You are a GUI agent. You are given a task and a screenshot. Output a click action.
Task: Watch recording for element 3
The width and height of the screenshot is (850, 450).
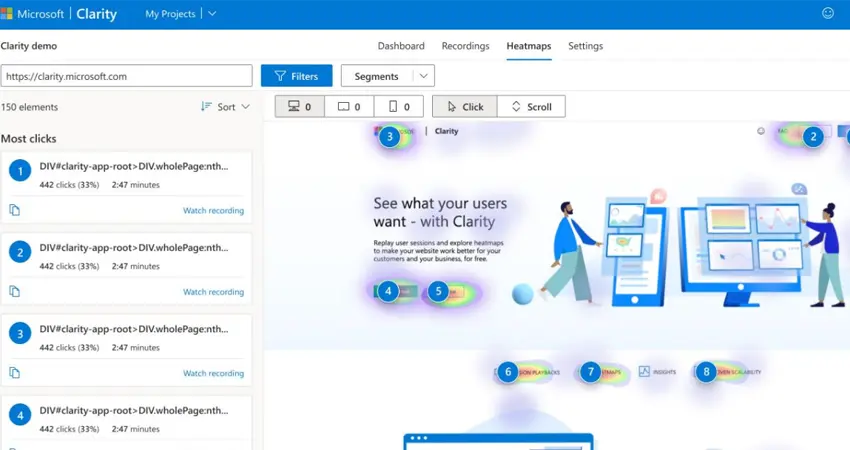(213, 373)
